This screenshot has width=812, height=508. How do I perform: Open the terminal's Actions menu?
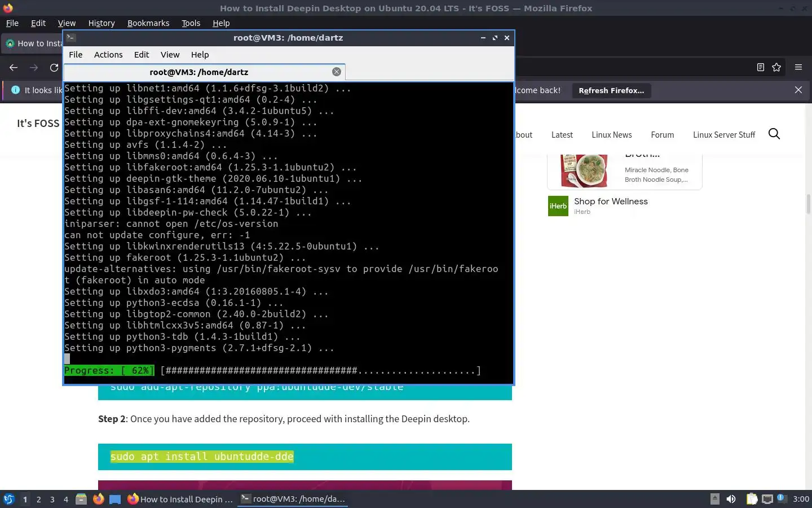[108, 55]
